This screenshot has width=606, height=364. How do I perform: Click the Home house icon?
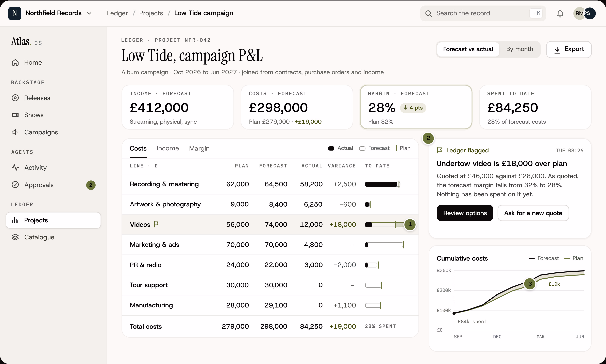(15, 63)
